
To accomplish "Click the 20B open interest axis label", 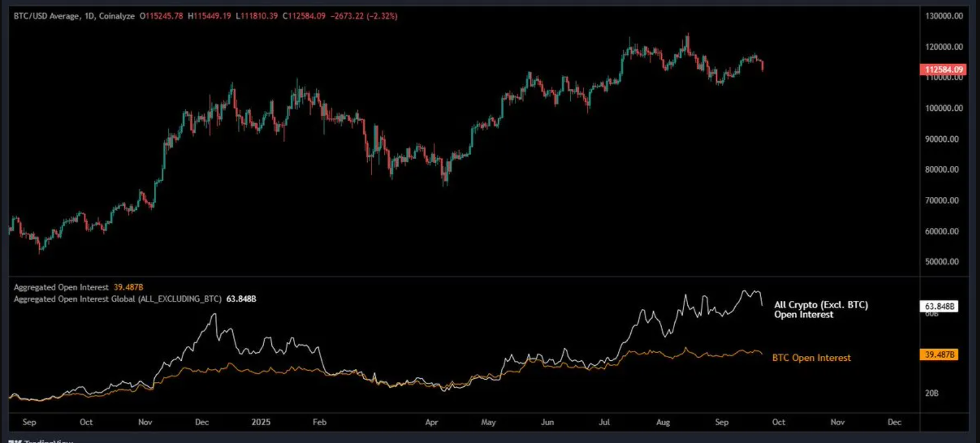I will pyautogui.click(x=932, y=393).
